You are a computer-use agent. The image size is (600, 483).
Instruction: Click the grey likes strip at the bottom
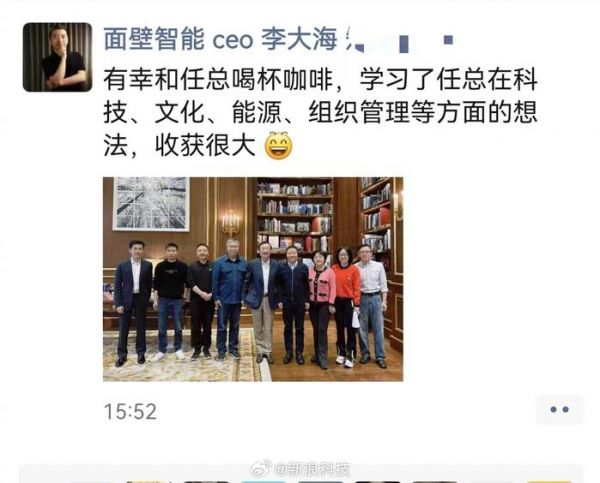[301, 473]
